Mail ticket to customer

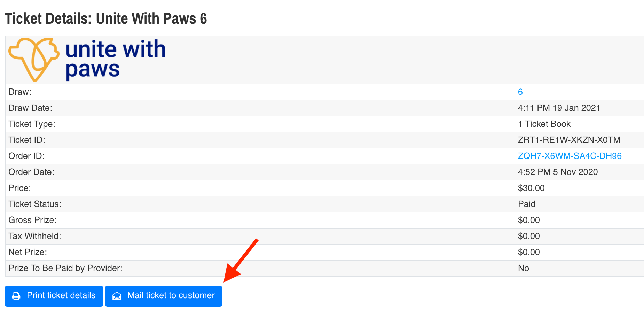164,296
